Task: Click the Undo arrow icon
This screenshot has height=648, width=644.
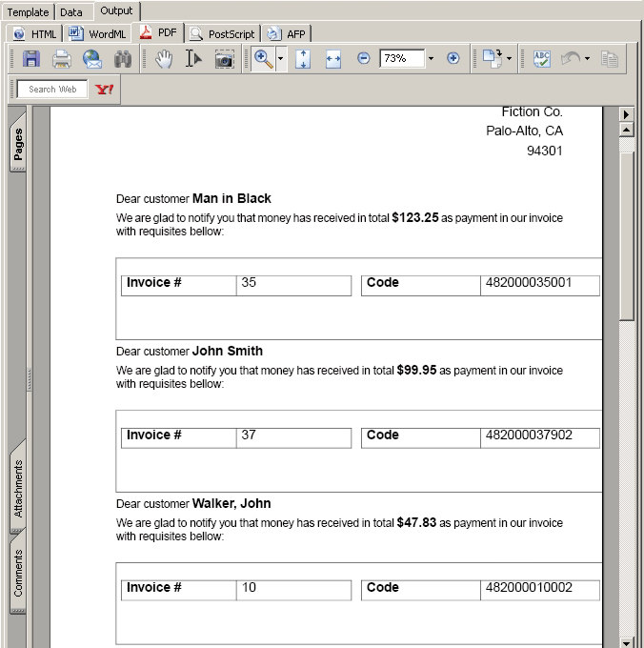Action: pyautogui.click(x=571, y=59)
